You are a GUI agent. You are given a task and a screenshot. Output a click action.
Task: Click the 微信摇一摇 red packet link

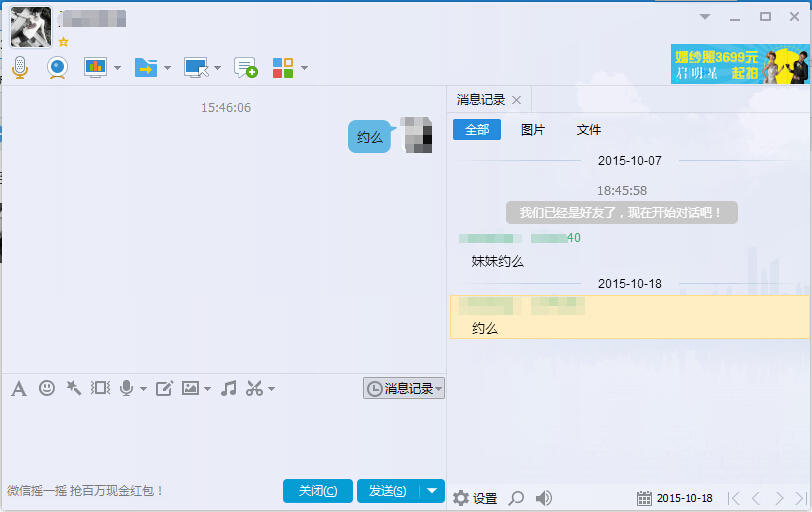click(x=85, y=490)
